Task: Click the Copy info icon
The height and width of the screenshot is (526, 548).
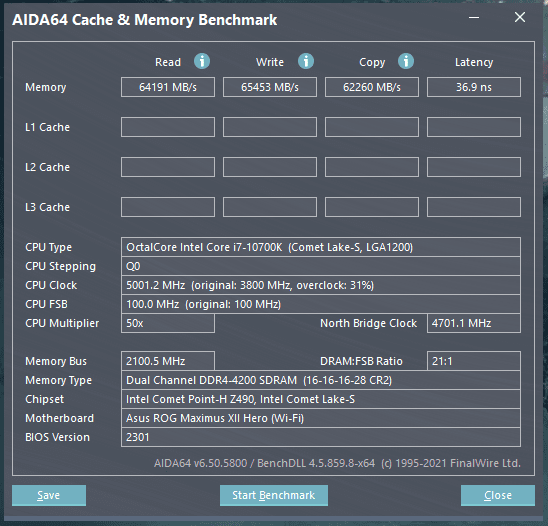Action: 406,61
